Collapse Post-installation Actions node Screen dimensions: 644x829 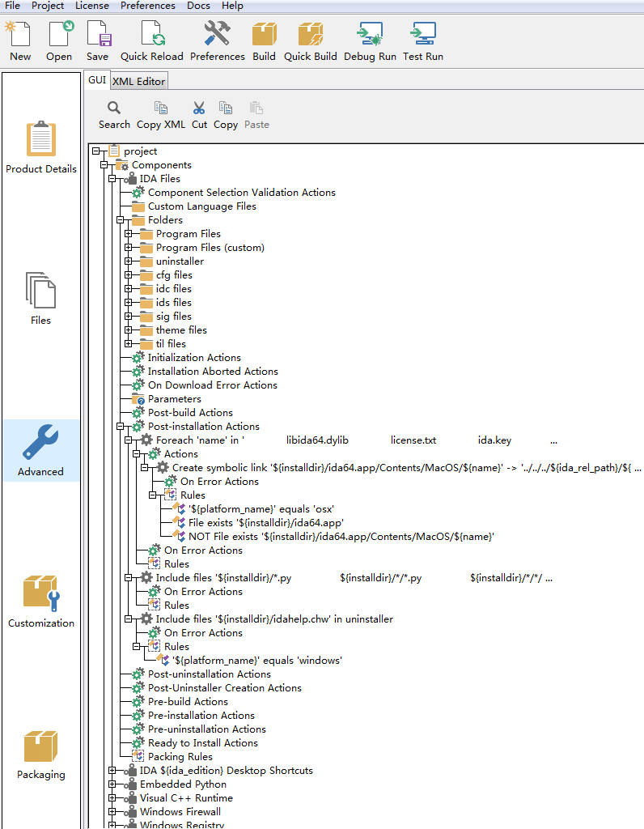click(121, 426)
